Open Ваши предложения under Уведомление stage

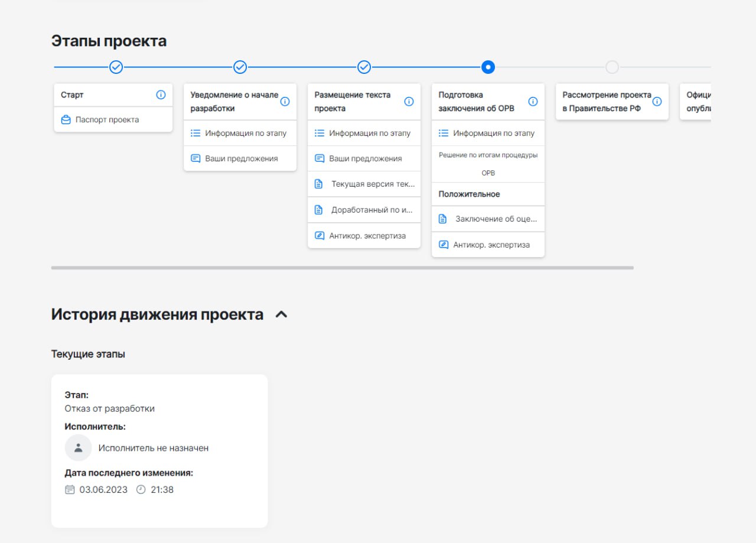click(241, 158)
